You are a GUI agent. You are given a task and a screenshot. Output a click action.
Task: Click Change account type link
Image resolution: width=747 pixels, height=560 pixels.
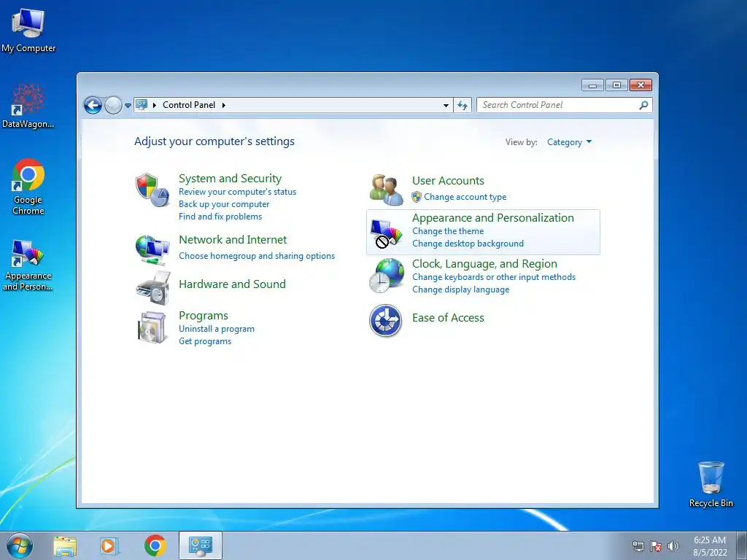[x=465, y=197]
